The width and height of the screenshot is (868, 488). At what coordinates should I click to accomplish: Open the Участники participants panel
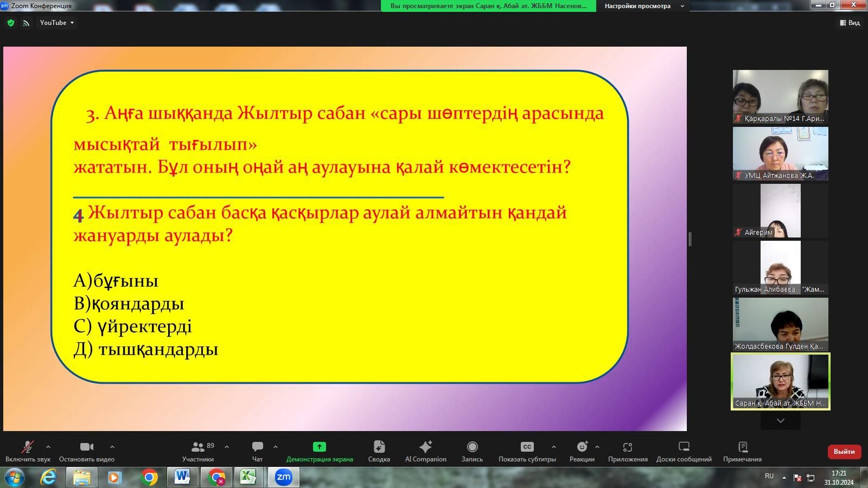198,451
